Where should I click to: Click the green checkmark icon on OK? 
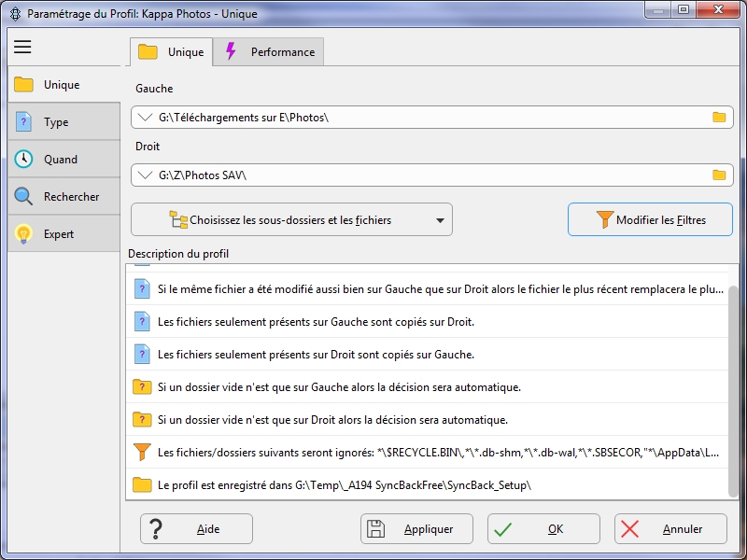point(502,529)
